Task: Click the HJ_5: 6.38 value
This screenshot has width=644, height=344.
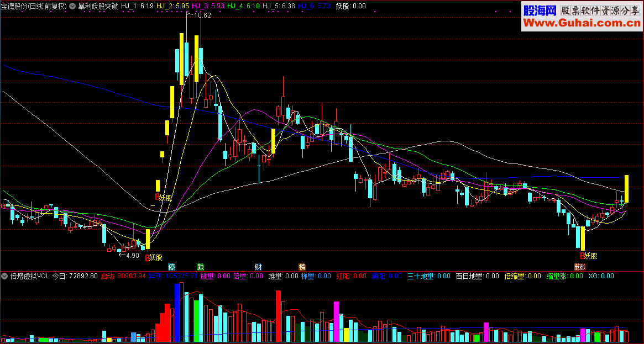Action: (279, 6)
